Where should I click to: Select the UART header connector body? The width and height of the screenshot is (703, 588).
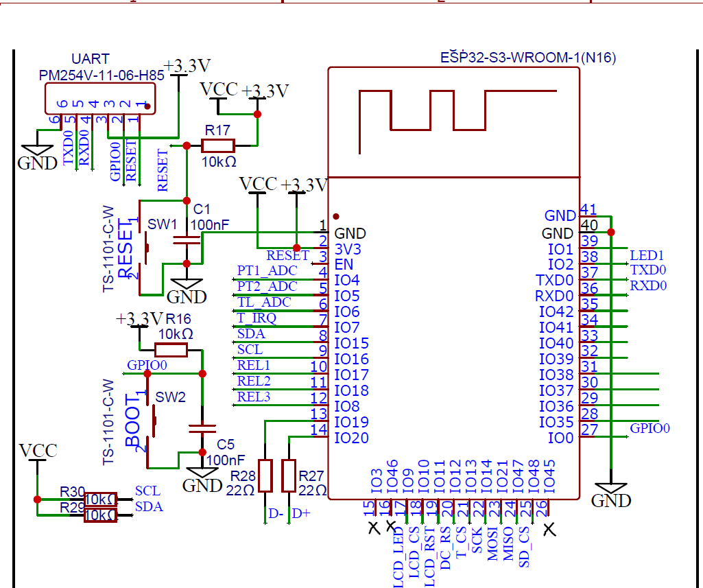(99, 104)
